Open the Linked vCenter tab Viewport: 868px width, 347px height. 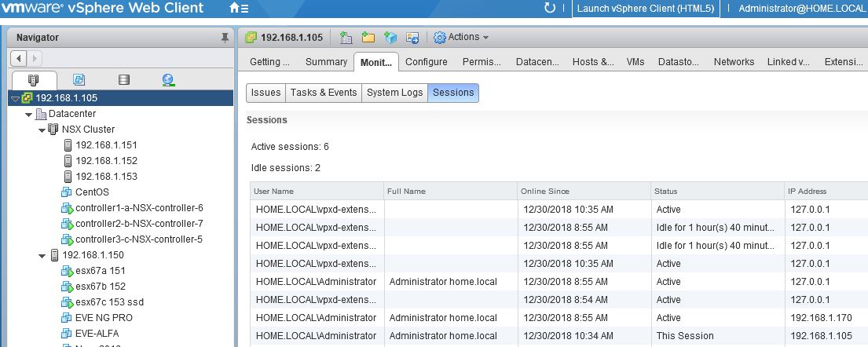coord(789,61)
